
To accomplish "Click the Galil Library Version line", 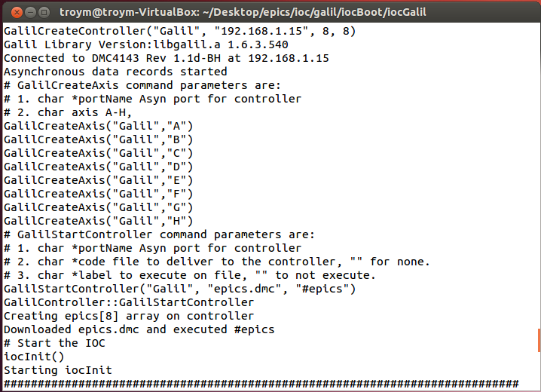I will (145, 45).
